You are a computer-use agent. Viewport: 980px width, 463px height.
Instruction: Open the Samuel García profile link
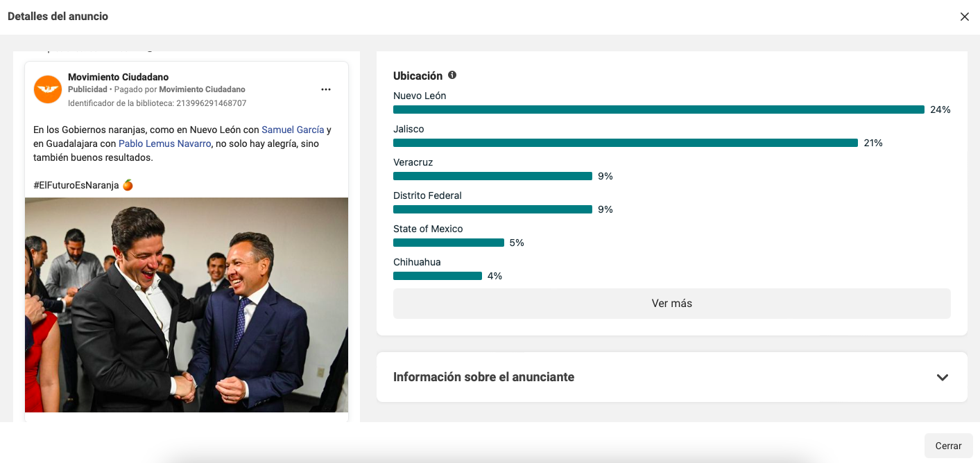[x=292, y=130]
